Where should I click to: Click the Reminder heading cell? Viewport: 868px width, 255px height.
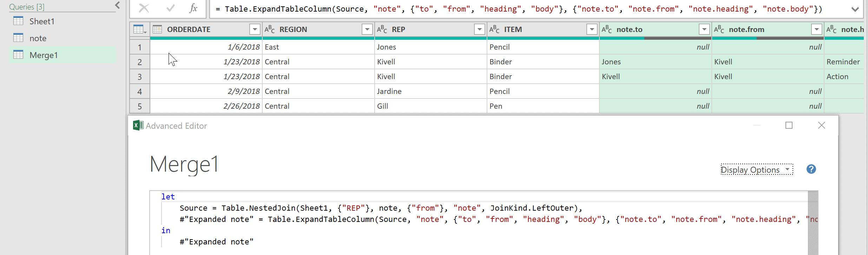pos(844,62)
